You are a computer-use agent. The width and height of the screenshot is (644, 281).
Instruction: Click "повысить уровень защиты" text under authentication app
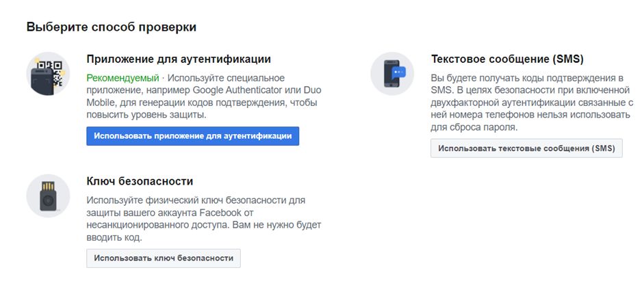coord(146,115)
